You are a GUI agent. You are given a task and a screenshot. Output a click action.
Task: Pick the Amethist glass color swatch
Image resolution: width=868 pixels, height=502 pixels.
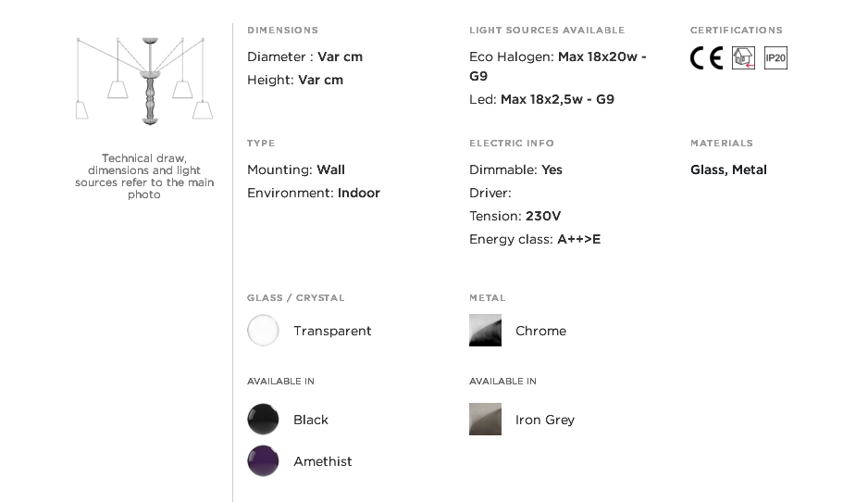click(x=263, y=460)
